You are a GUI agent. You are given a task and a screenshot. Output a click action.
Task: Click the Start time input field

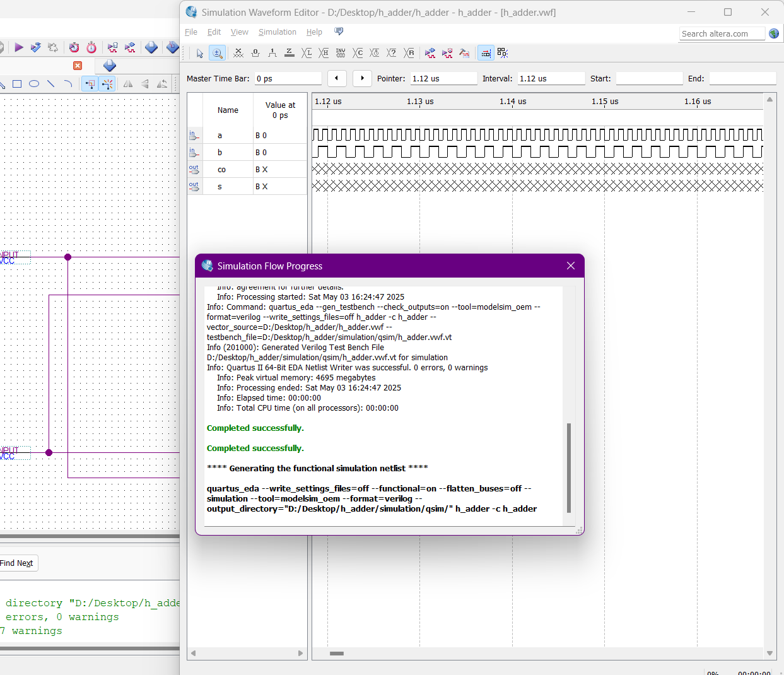(649, 78)
